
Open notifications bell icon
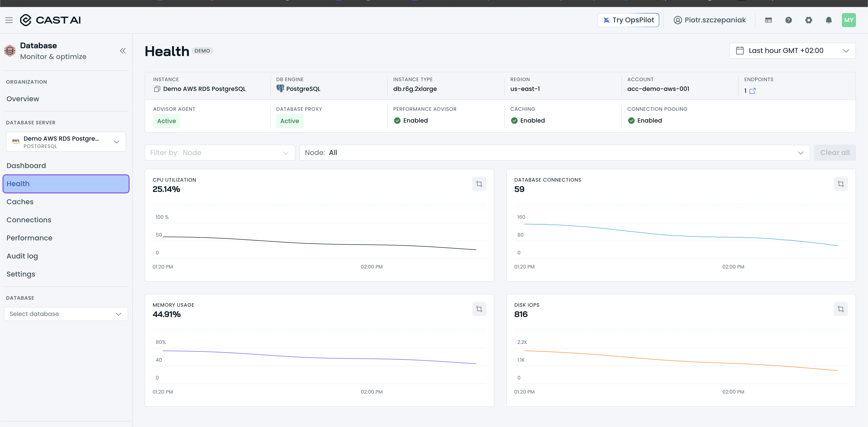click(829, 20)
